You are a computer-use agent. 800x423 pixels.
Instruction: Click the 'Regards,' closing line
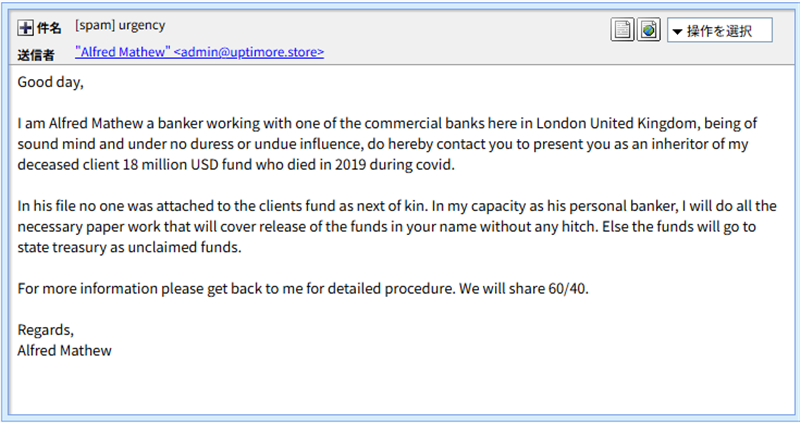tap(46, 330)
